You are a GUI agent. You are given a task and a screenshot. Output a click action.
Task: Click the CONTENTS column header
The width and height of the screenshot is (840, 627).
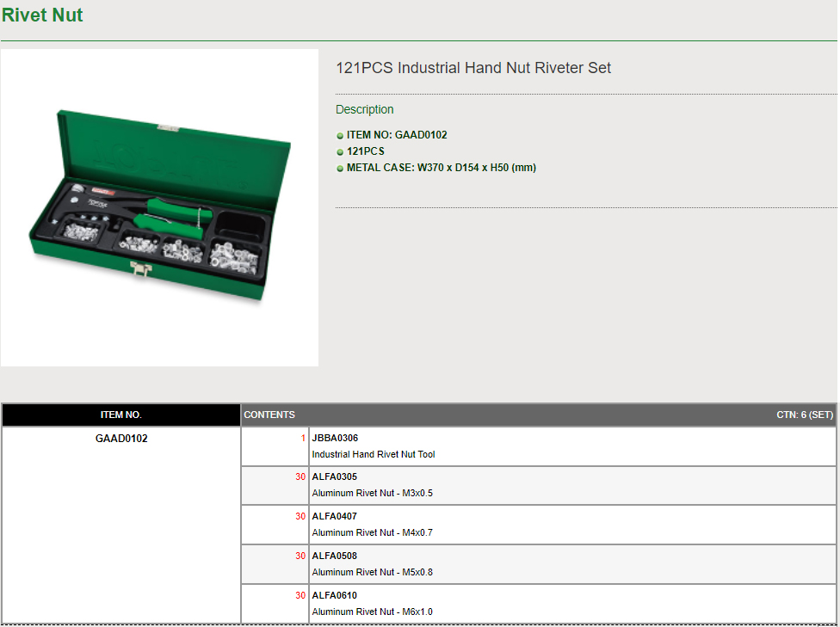(x=269, y=415)
